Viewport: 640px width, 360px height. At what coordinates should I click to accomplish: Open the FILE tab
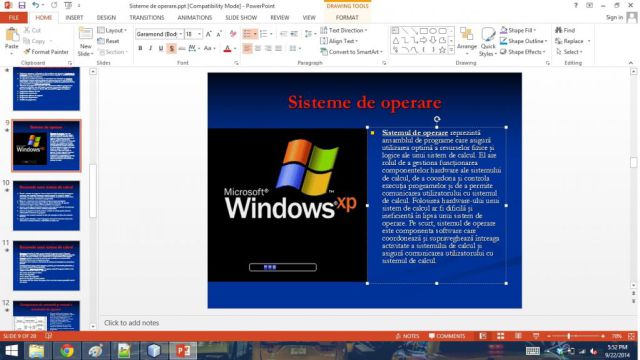click(x=14, y=18)
